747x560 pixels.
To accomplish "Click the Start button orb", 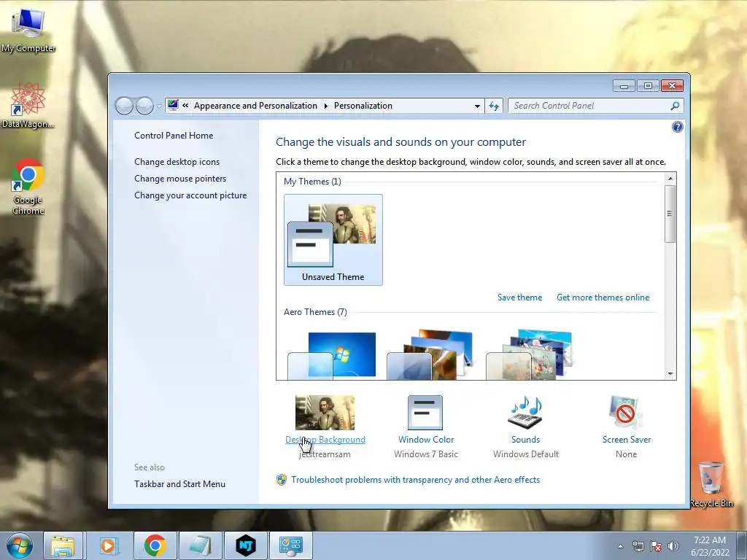I will 20,545.
